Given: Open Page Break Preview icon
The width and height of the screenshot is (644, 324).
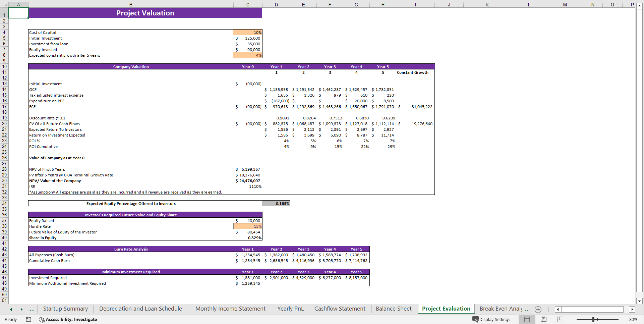Looking at the screenshot, I should [x=560, y=319].
